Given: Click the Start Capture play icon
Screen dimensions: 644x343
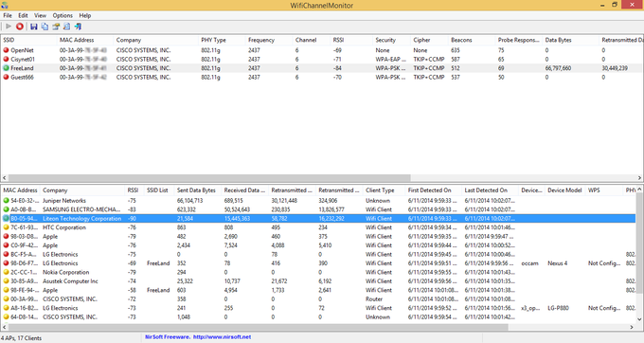Looking at the screenshot, I should [9, 27].
